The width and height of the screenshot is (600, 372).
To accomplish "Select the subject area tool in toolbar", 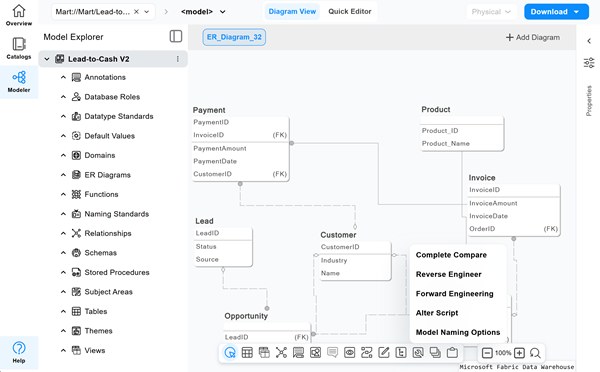I will pos(315,352).
